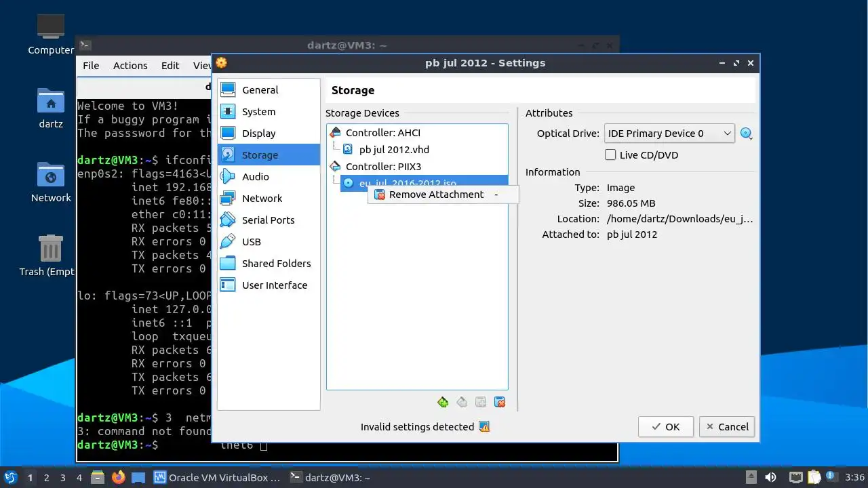Open the volume control in system tray
868x488 pixels.
click(770, 477)
